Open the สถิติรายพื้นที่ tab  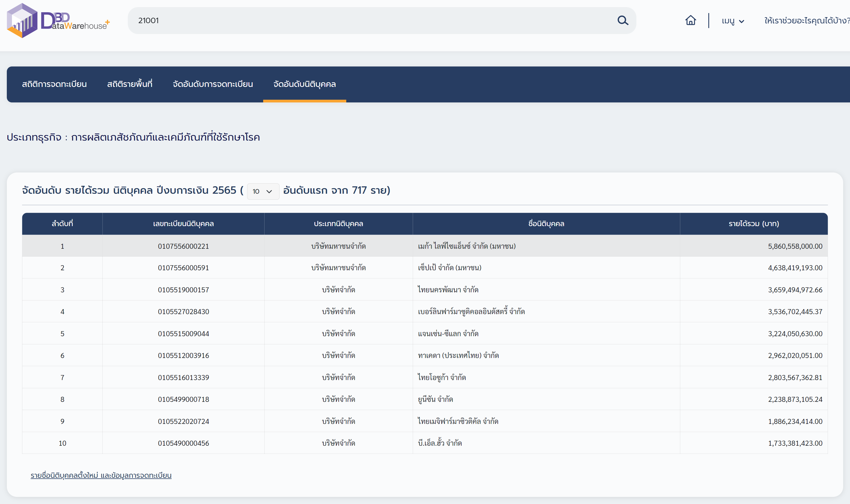(129, 84)
